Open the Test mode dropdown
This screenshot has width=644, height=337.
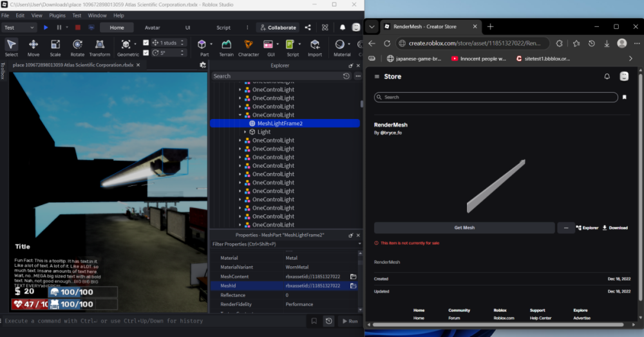(19, 28)
